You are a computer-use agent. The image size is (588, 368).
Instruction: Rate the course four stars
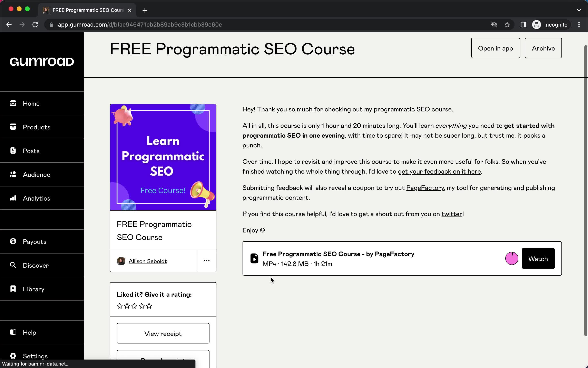coord(142,306)
